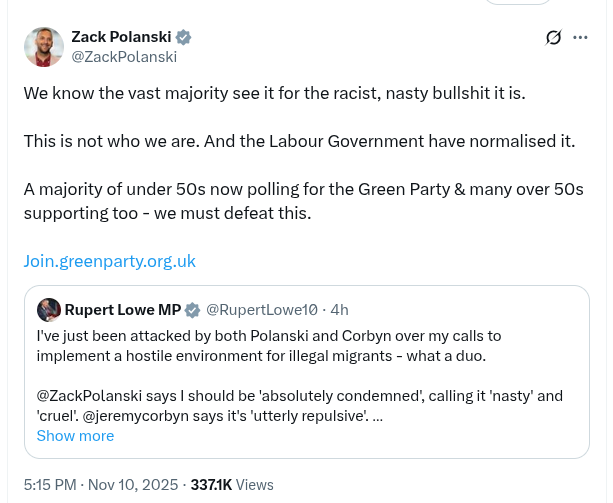Click the 4h timestamp on quoted post
This screenshot has width=613, height=503.
click(x=340, y=309)
